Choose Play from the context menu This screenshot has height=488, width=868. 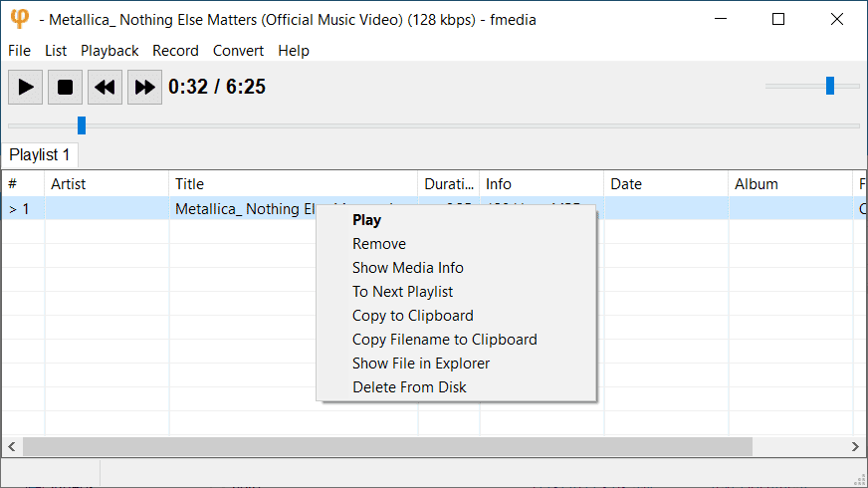pyautogui.click(x=456, y=220)
